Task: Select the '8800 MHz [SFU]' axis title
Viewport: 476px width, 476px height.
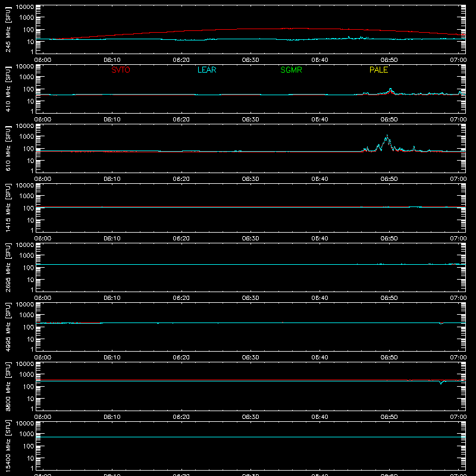Action: point(8,386)
